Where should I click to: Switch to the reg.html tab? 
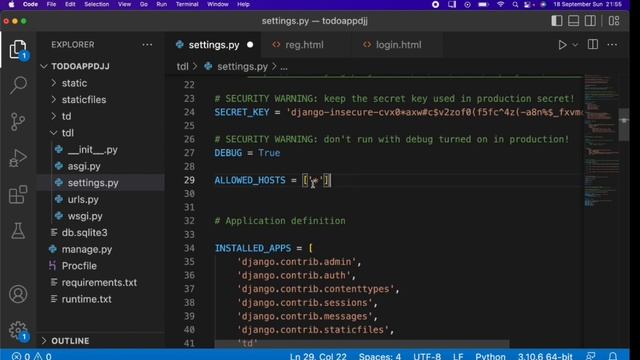(304, 45)
